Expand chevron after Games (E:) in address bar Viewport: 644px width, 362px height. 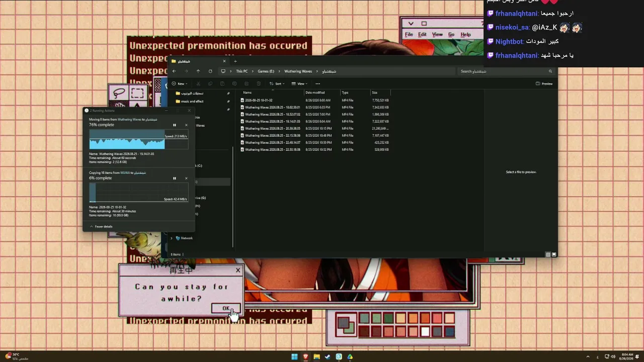(x=279, y=71)
